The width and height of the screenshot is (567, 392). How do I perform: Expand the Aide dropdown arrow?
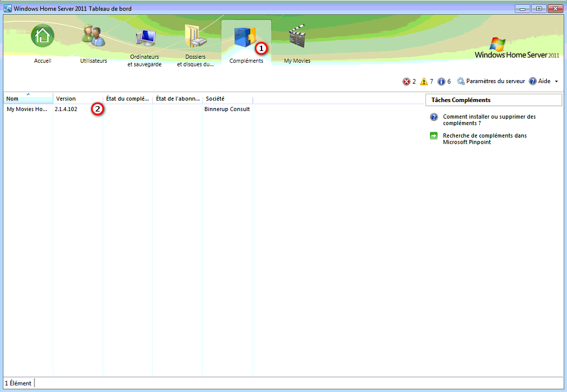pos(556,81)
